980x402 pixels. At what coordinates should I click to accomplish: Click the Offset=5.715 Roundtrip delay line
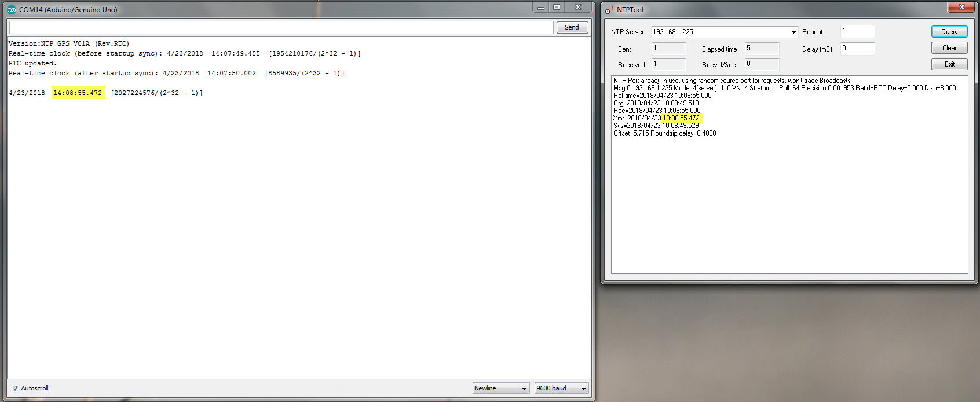pyautogui.click(x=665, y=133)
